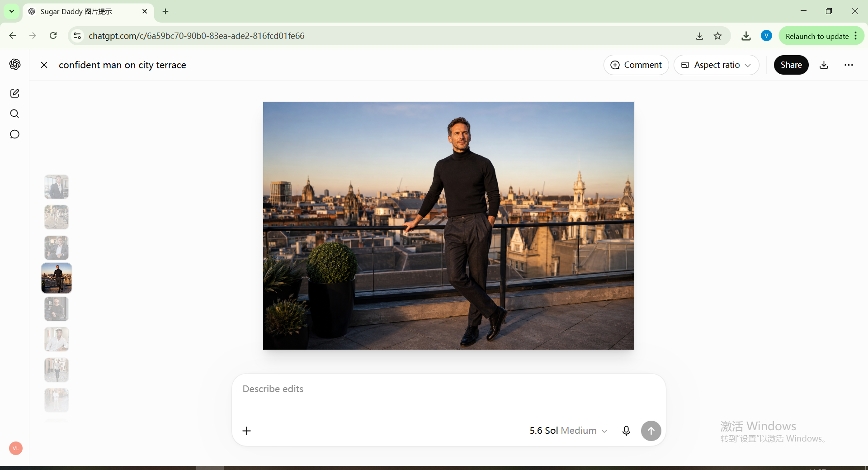Open Chrome profile avatar V
This screenshot has height=470, width=868.
pyautogui.click(x=766, y=36)
